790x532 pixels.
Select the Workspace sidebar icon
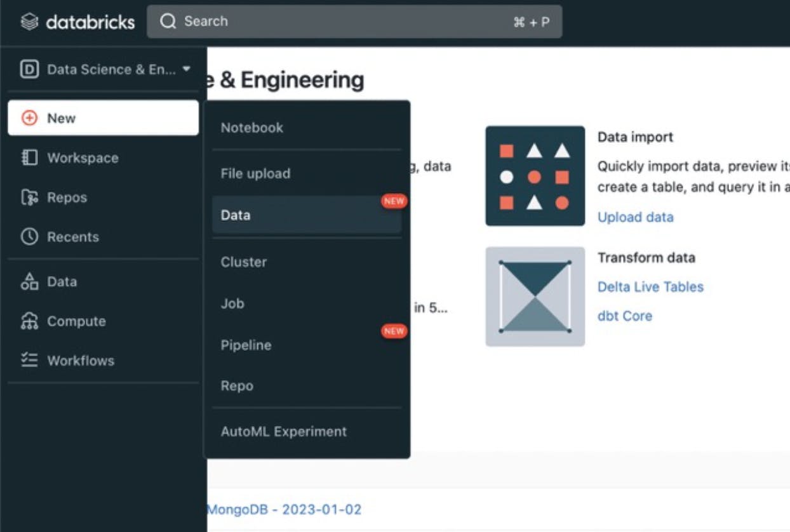(x=30, y=157)
